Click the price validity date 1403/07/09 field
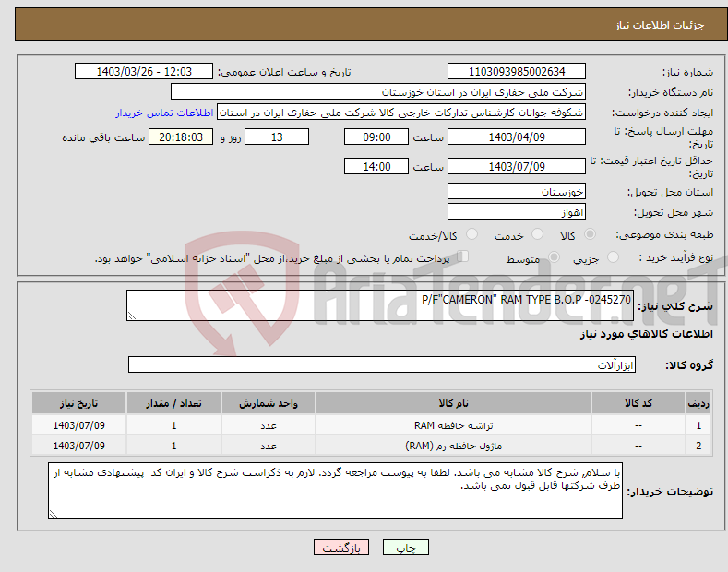Viewport: 728px width, 572px height. point(517,166)
